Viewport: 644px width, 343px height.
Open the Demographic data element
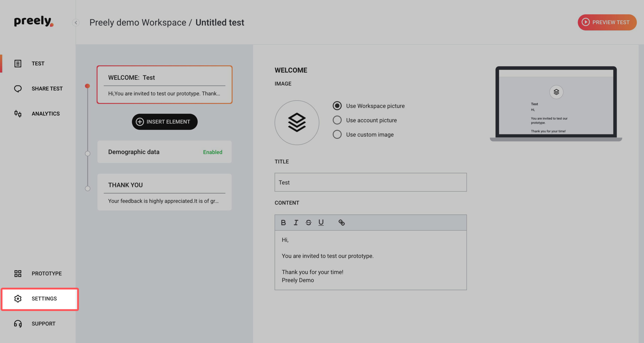(165, 152)
